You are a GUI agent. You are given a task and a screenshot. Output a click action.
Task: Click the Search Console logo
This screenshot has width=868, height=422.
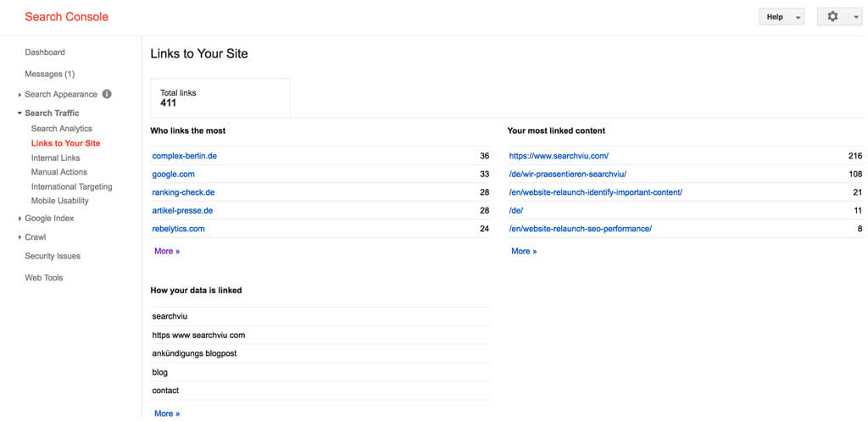pyautogui.click(x=66, y=17)
